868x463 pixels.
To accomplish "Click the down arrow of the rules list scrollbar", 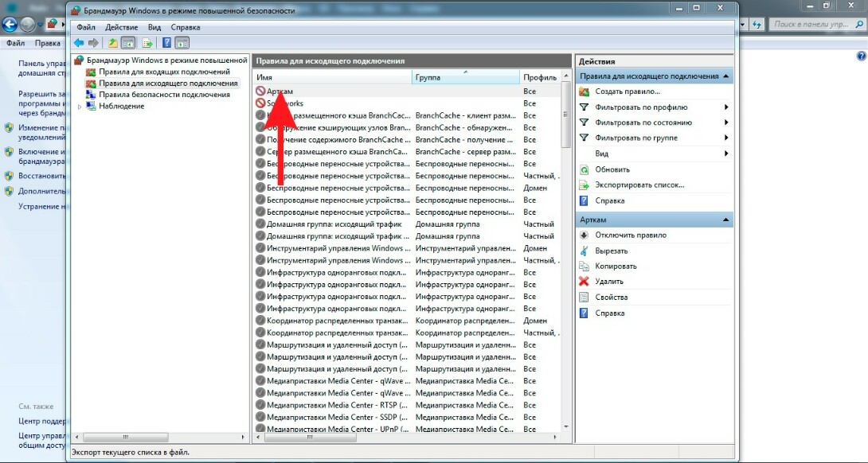I will (565, 427).
